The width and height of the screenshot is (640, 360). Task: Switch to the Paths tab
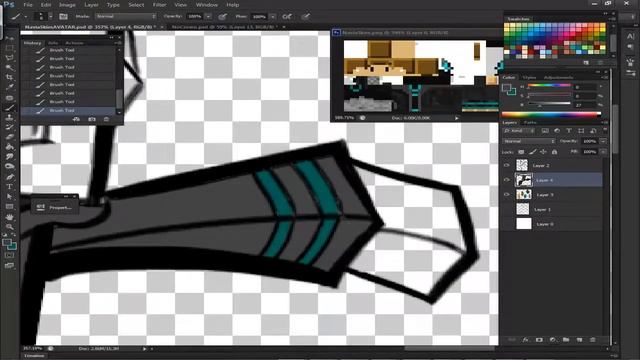530,122
